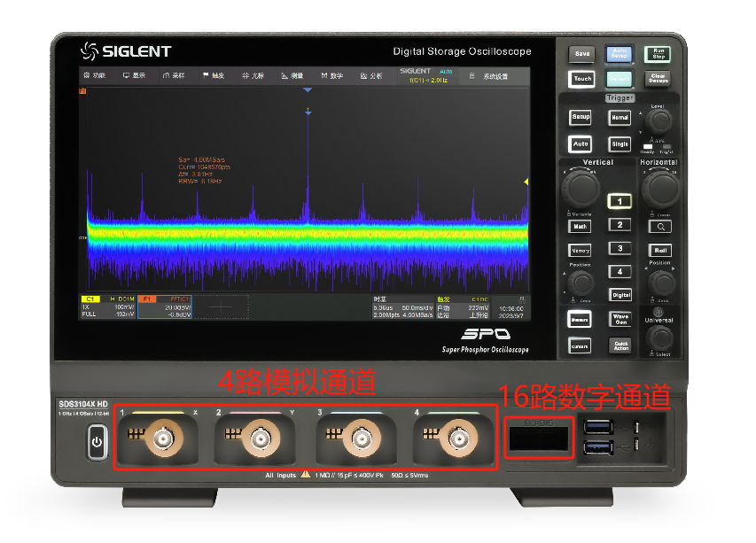Click the Horizontal Position knob
Viewport: 756px width, 543px height.
pos(661,283)
